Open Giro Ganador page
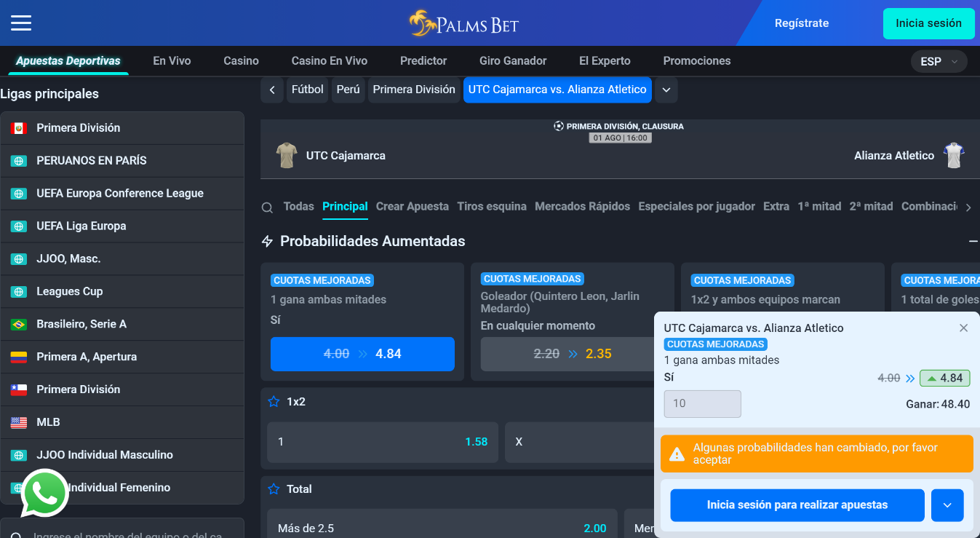 [513, 61]
